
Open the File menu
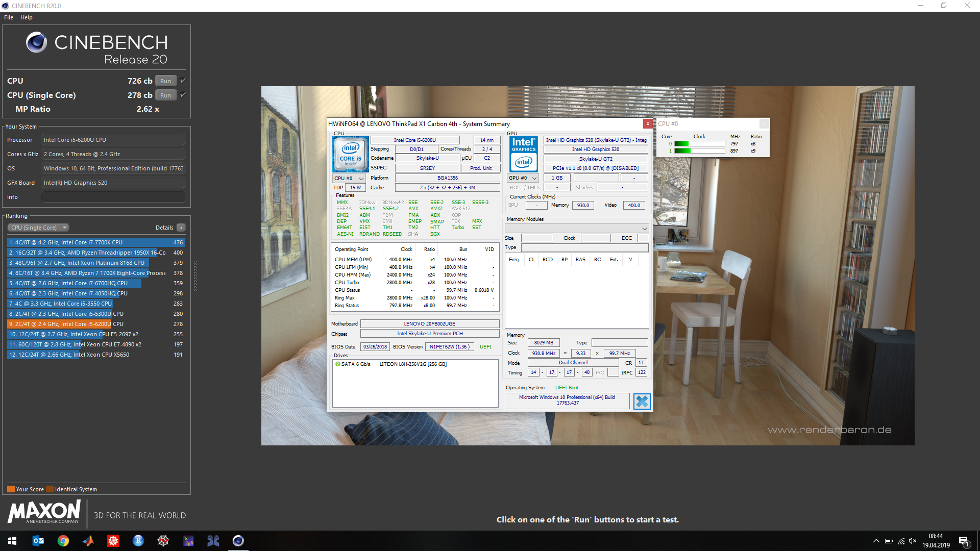tap(9, 17)
